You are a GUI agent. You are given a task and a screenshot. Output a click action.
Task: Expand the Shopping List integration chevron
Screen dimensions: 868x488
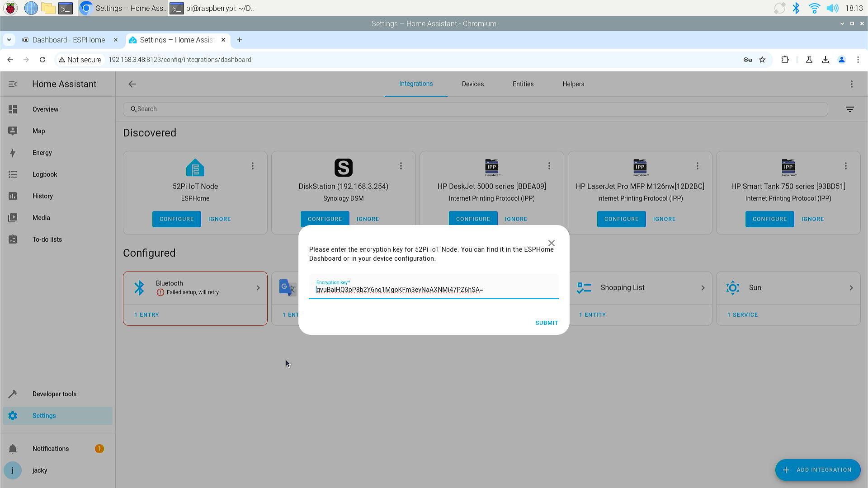pos(703,288)
